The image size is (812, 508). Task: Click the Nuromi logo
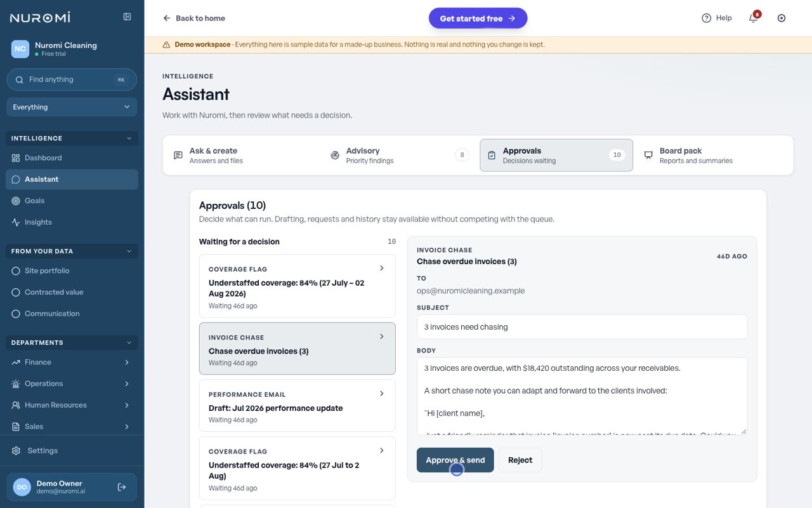click(40, 18)
